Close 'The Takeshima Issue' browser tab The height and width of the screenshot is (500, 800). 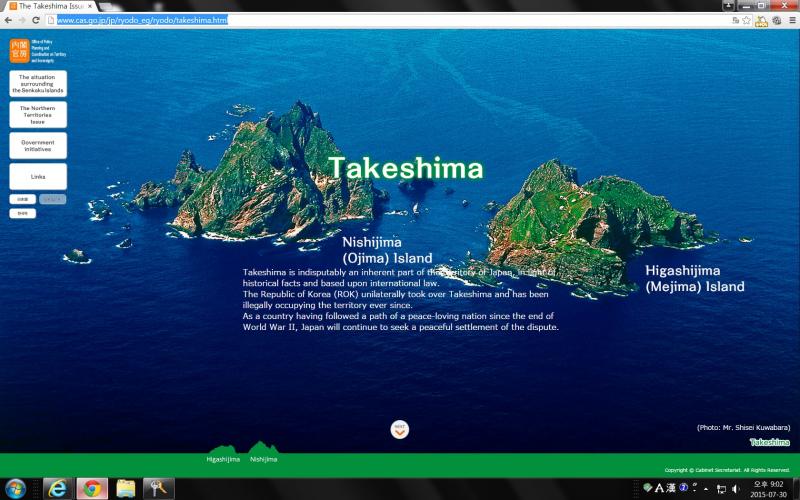[x=88, y=6]
